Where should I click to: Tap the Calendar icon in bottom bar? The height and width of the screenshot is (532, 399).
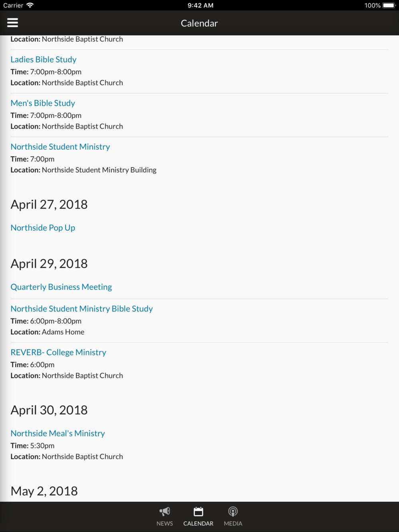tap(198, 511)
